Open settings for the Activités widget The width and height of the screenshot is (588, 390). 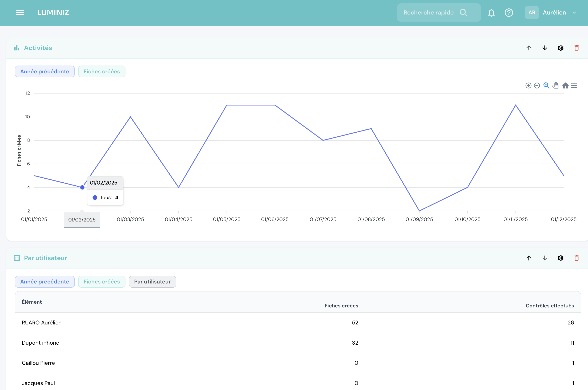click(x=560, y=48)
